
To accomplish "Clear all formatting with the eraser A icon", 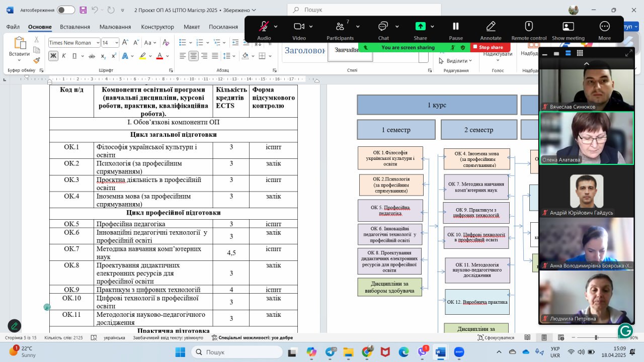I will click(x=167, y=43).
